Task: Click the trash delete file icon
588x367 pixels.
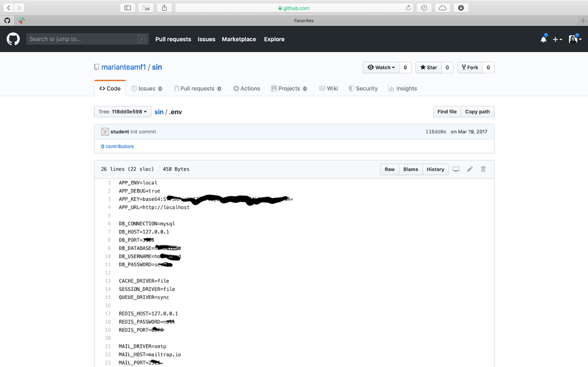Action: 483,170
